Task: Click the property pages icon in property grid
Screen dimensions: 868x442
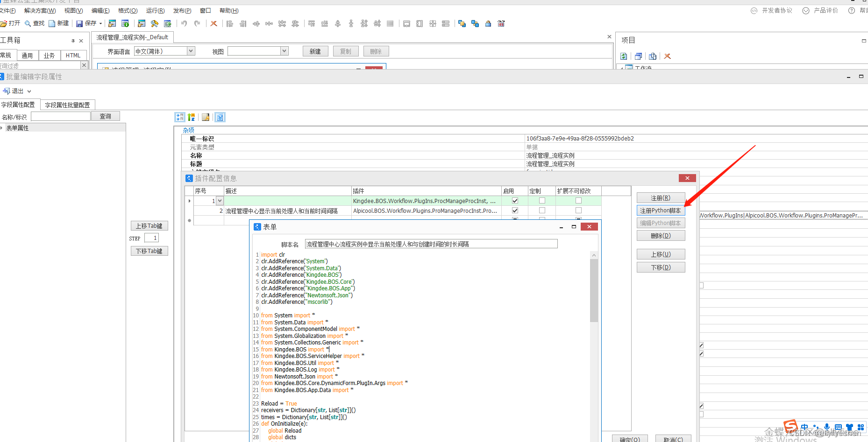Action: pyautogui.click(x=206, y=117)
